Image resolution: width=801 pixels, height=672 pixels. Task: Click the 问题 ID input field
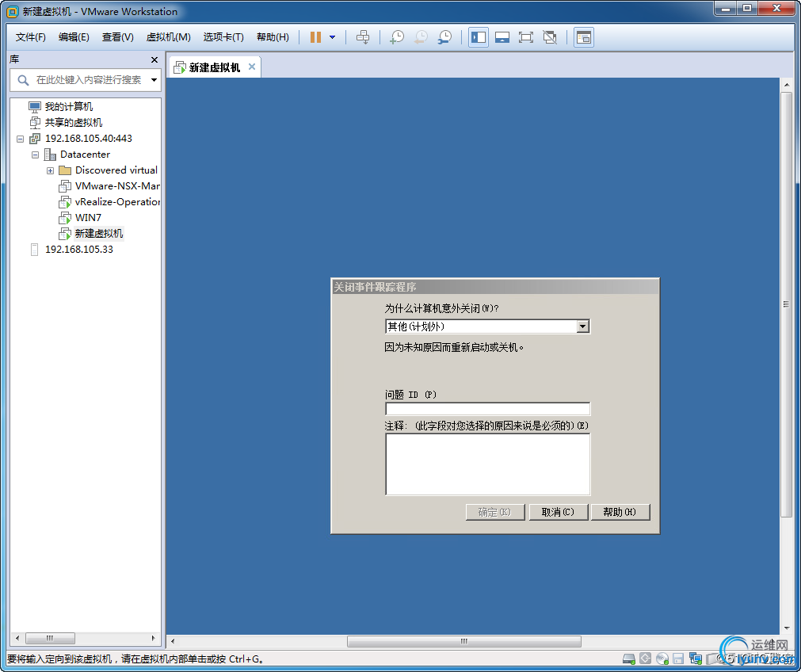click(x=487, y=409)
